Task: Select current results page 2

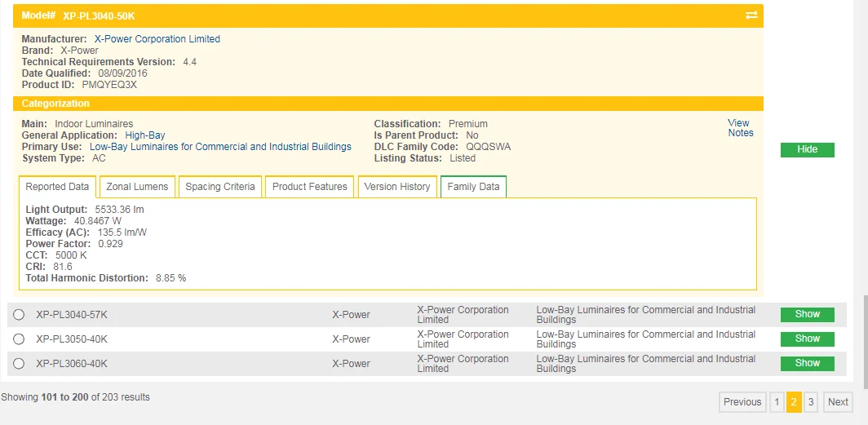Action: coord(793,402)
